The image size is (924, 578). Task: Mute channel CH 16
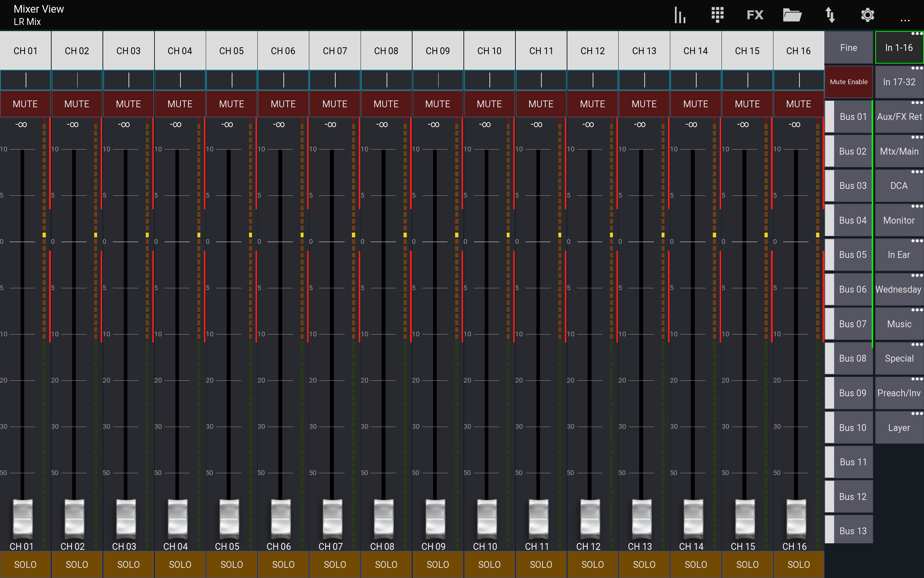[799, 104]
